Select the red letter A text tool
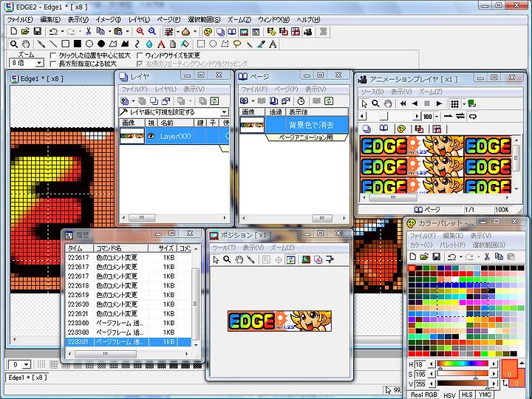This screenshot has height=399, width=532. pyautogui.click(x=161, y=44)
